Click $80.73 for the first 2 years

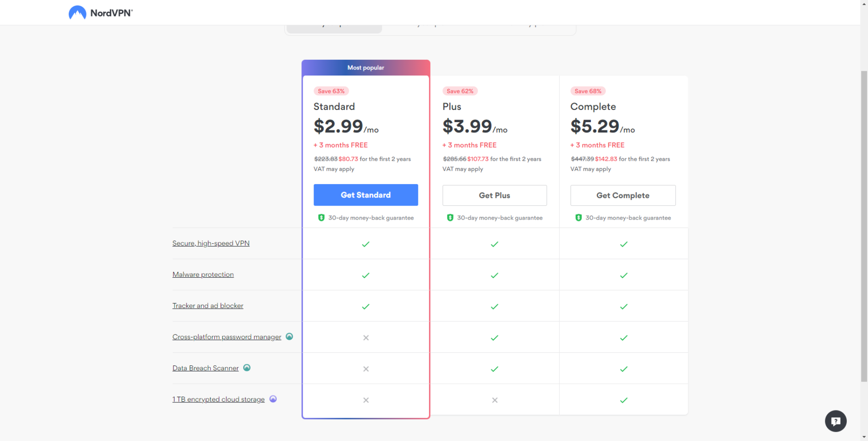tap(375, 159)
